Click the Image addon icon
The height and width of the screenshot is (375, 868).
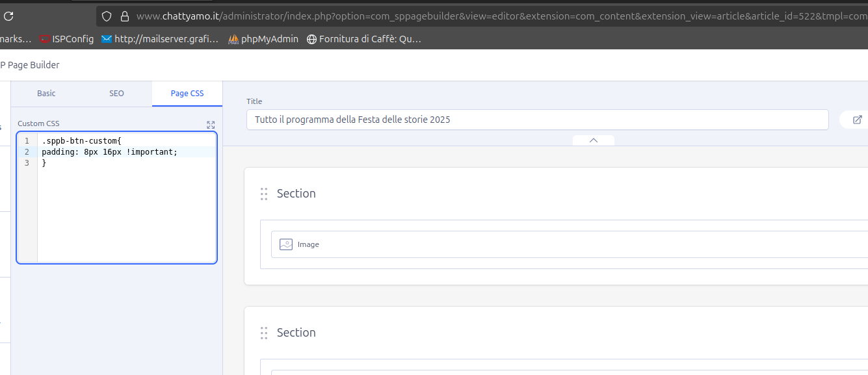click(x=286, y=244)
